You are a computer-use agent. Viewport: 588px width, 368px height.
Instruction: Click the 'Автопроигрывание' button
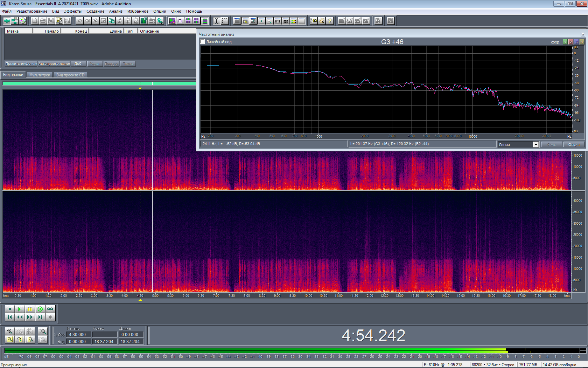pyautogui.click(x=54, y=64)
